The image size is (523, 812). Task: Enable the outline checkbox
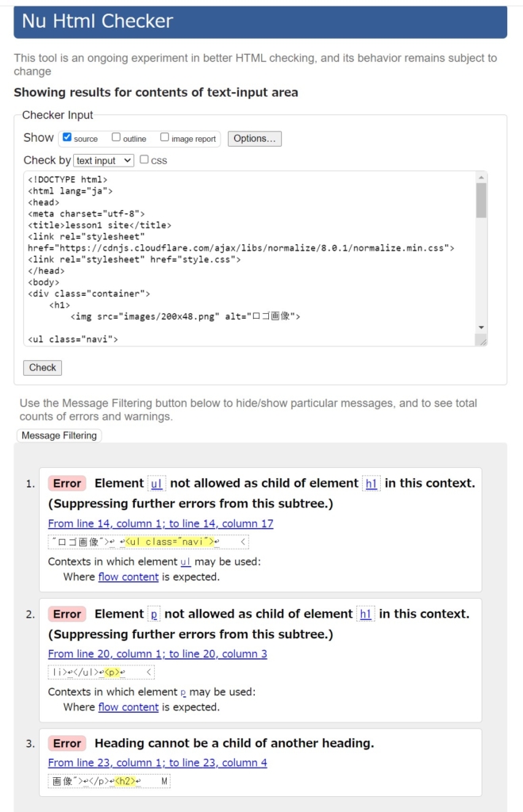pos(117,137)
